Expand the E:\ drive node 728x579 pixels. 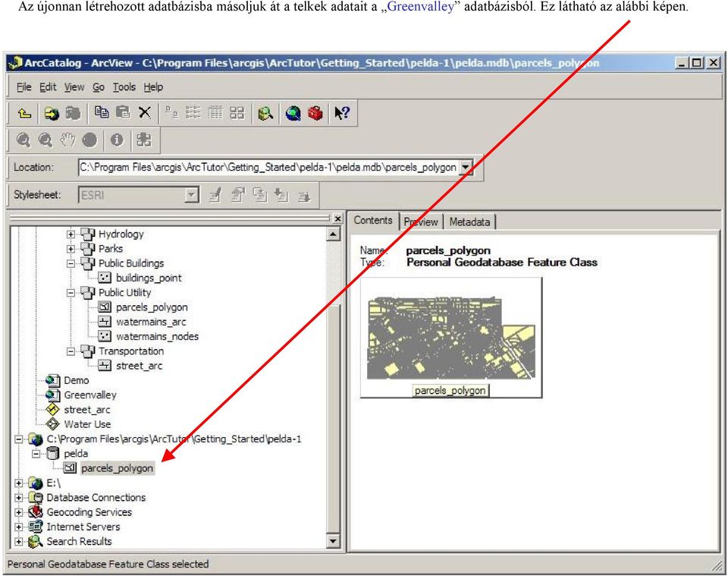click(x=18, y=483)
